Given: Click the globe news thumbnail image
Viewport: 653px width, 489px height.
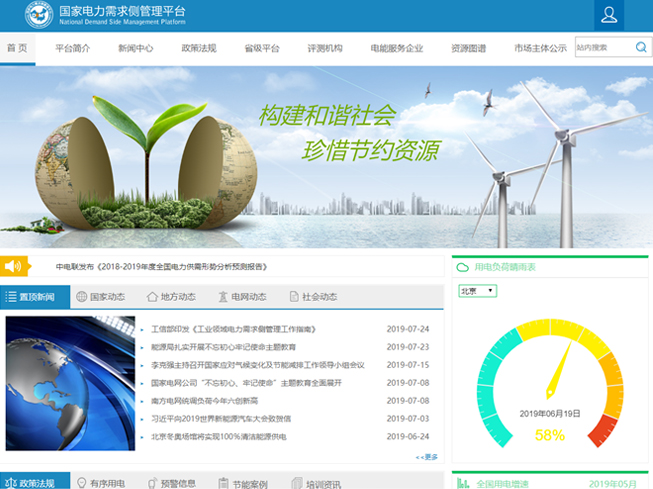Looking at the screenshot, I should (63, 383).
